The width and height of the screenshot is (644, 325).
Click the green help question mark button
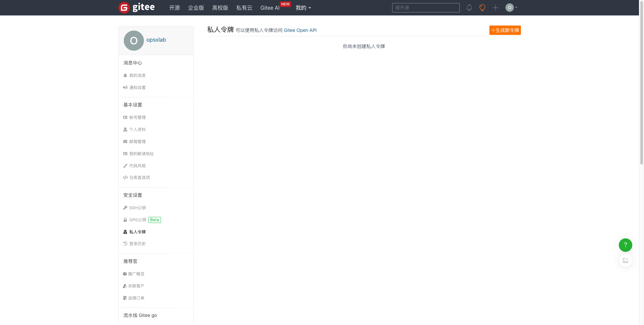pyautogui.click(x=625, y=245)
